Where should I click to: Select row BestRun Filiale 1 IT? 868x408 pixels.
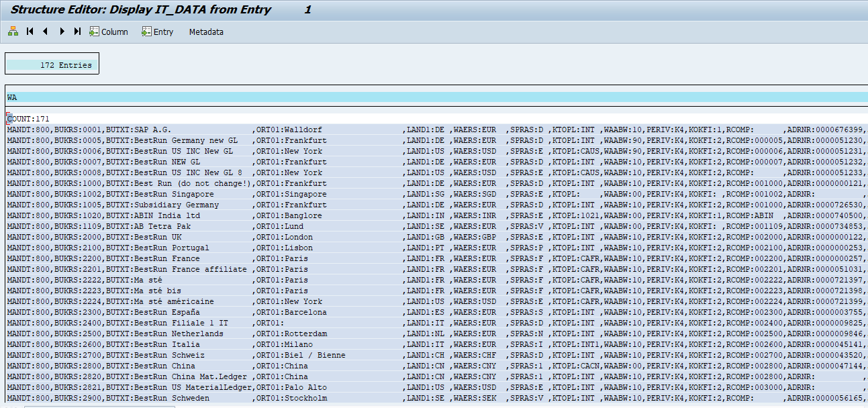coord(436,323)
